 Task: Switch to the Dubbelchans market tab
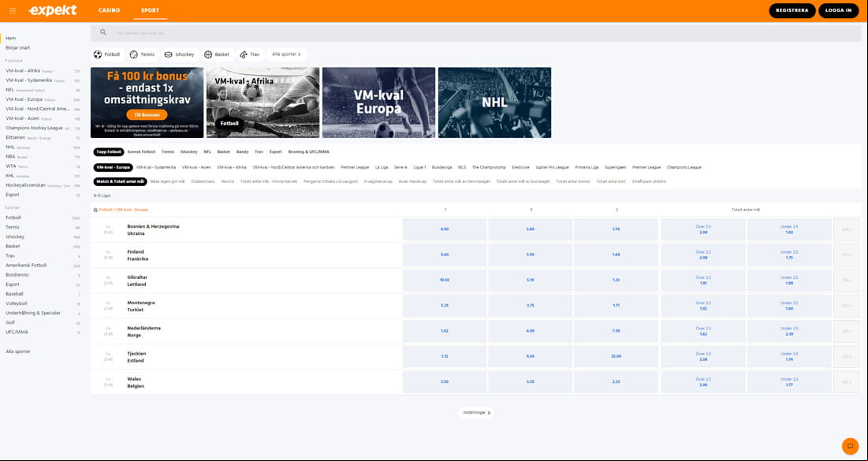pyautogui.click(x=203, y=181)
